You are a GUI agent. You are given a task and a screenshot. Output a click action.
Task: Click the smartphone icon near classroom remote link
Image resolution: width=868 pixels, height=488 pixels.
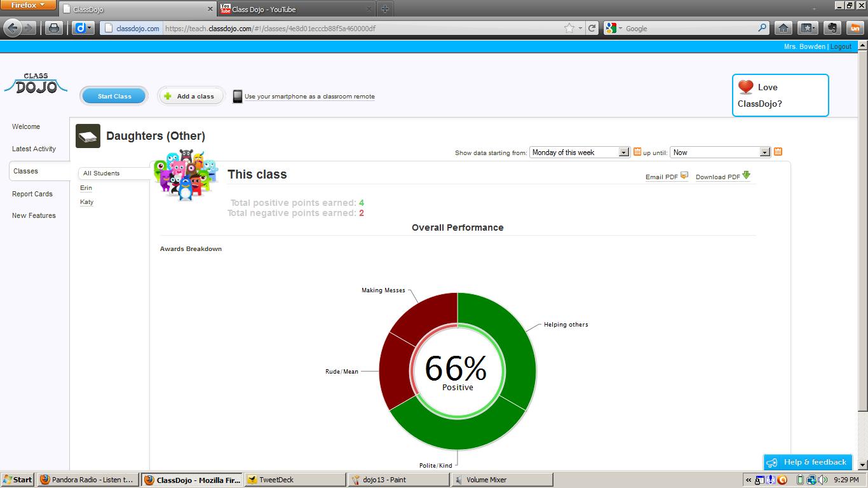tap(238, 95)
